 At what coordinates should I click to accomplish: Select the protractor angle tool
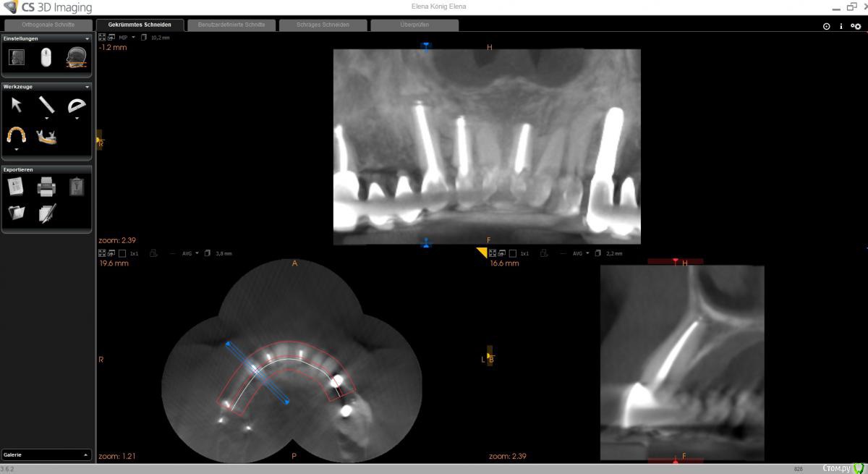coord(76,106)
